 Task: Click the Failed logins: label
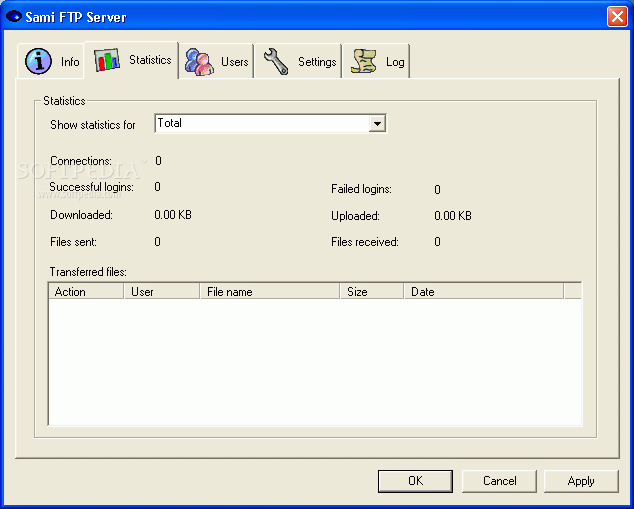[x=361, y=189]
